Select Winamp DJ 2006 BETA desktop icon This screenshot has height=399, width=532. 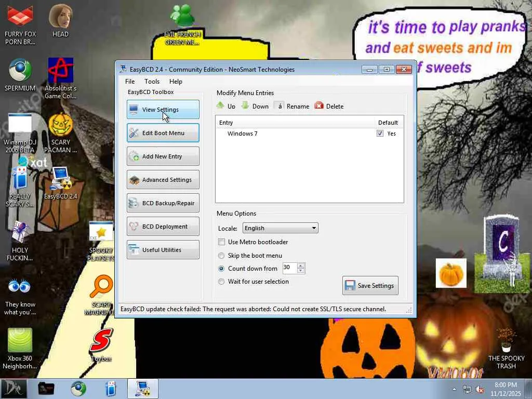[20, 133]
